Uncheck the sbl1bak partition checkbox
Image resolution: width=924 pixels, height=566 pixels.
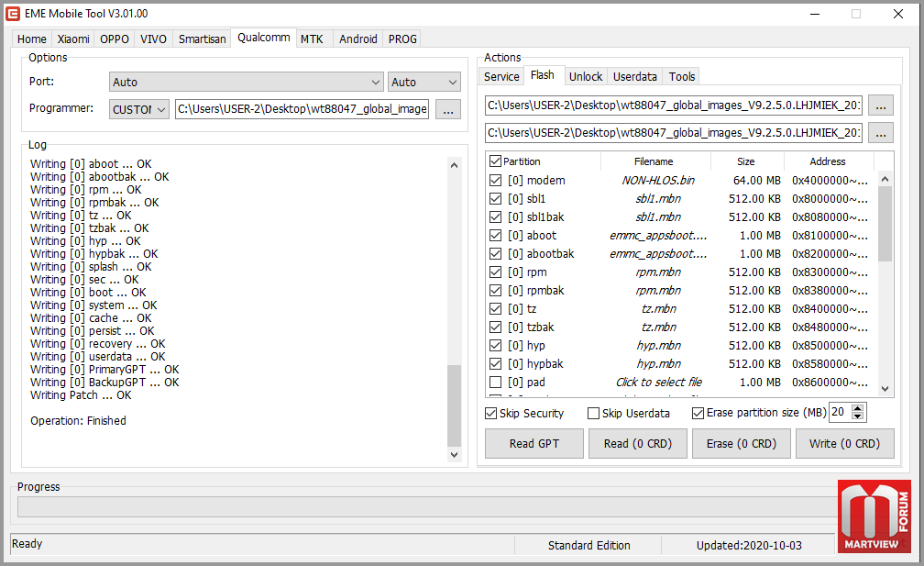496,217
